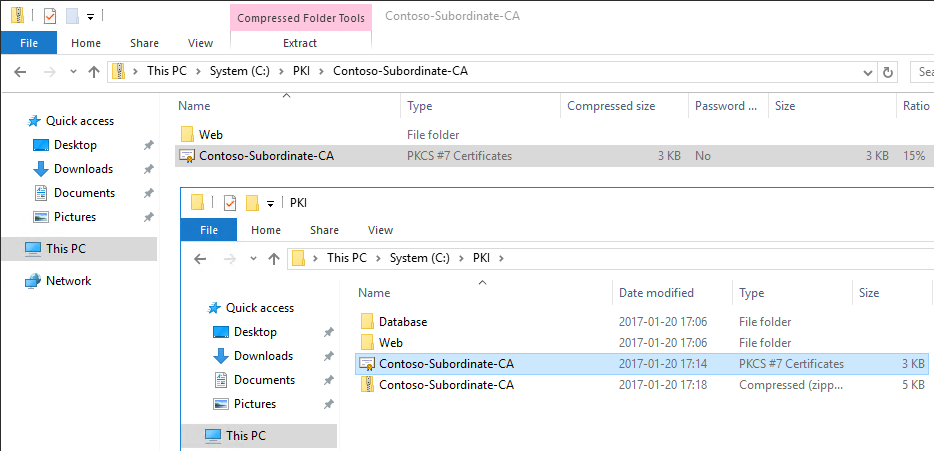Open recent locations dropdown in PKI window

(x=253, y=259)
